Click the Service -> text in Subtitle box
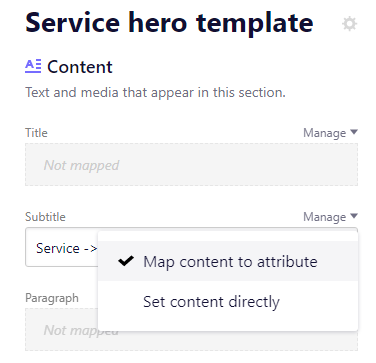This screenshot has height=363, width=376. tap(66, 248)
